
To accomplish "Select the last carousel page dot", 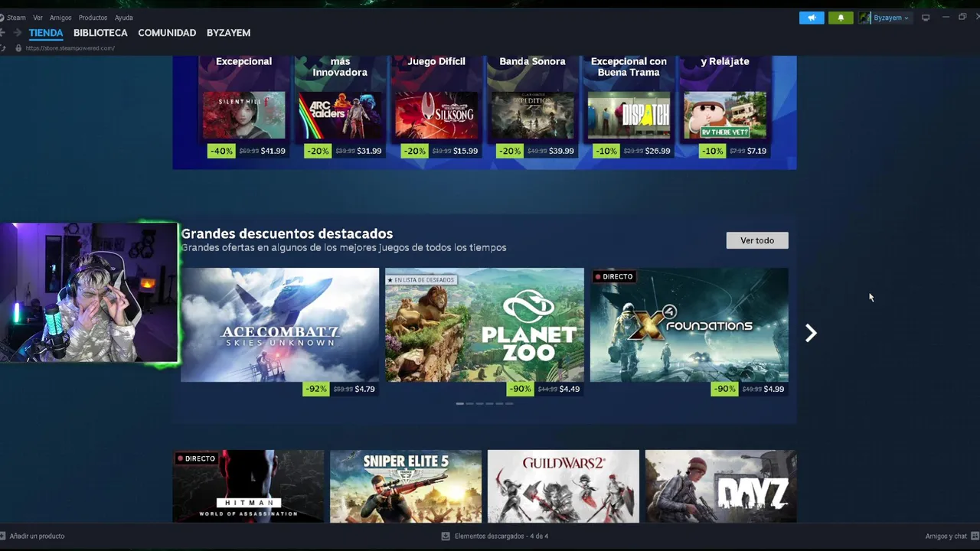I will (509, 403).
